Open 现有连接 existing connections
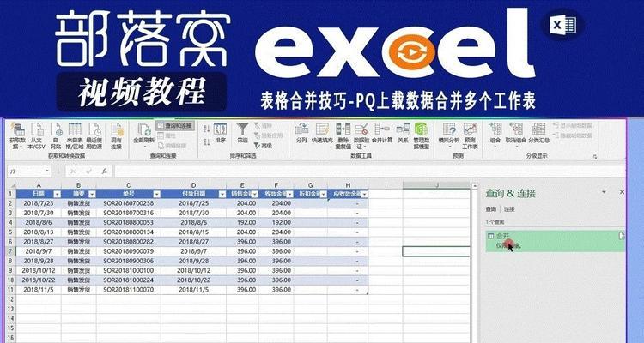The width and height of the screenshot is (644, 343). [117, 135]
